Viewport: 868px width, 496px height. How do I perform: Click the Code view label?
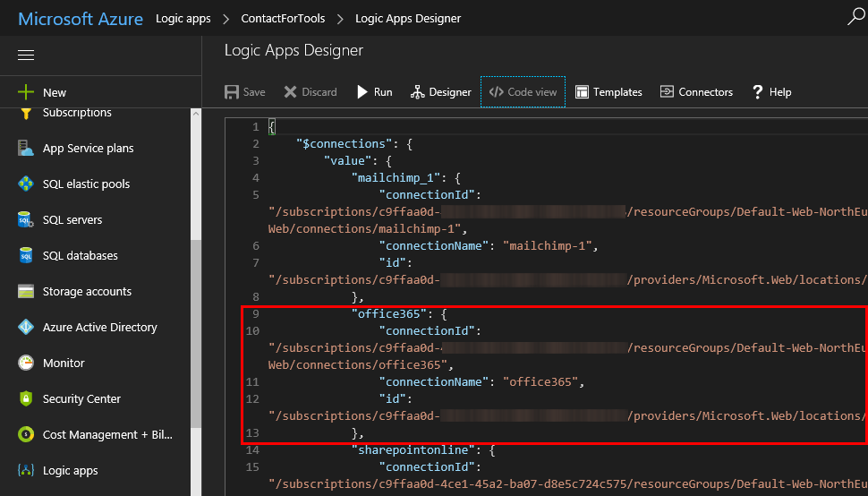coord(532,92)
